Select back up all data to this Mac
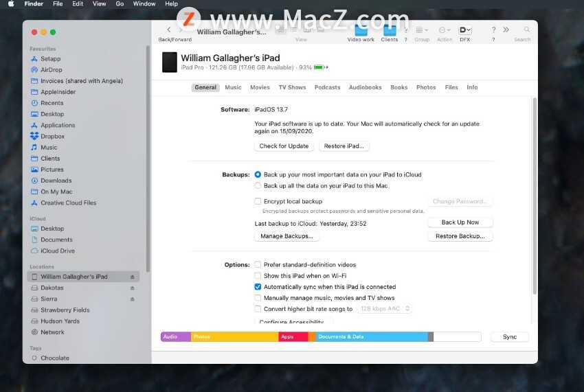584x392 pixels. click(x=258, y=186)
